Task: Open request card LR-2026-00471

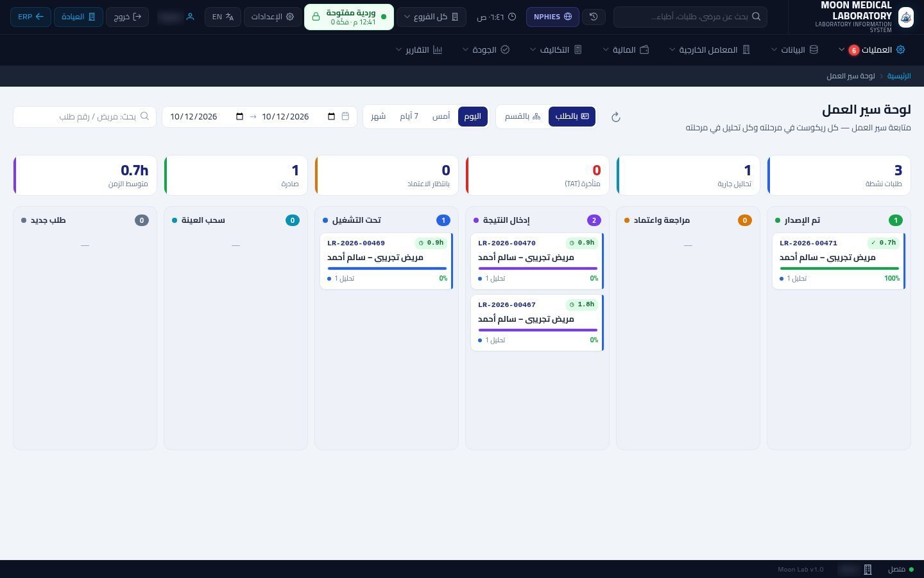Action: click(839, 261)
